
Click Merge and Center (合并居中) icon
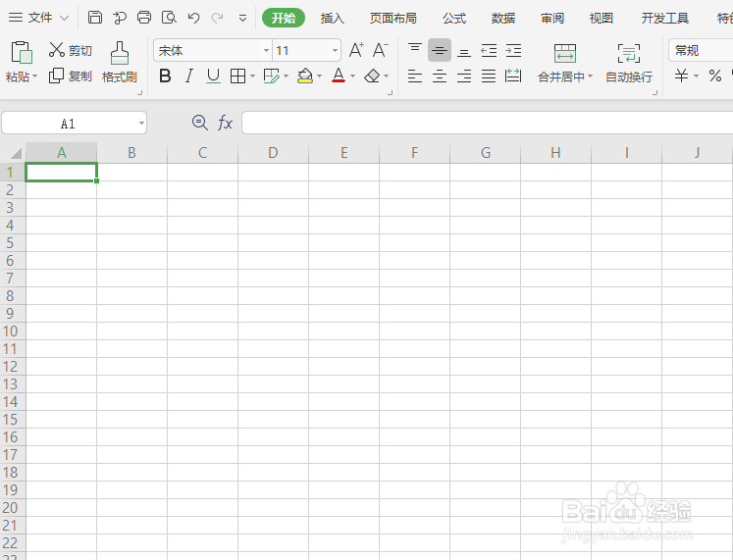(564, 53)
